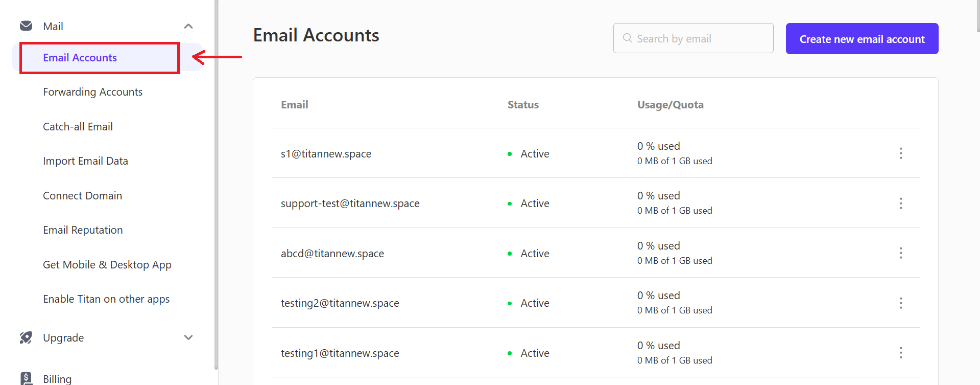Open three-dot menu for support-test@titannew.space

coord(901,203)
